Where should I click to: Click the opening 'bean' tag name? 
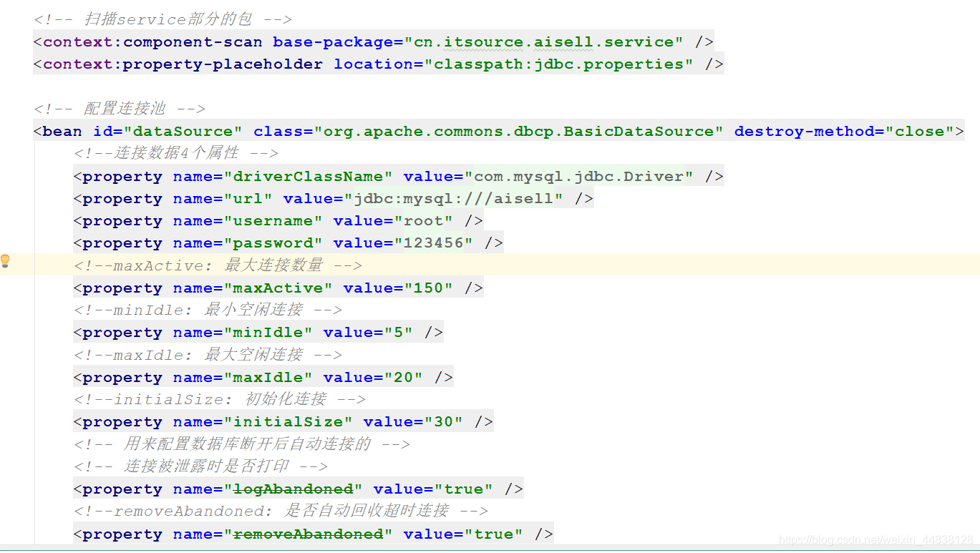62,132
